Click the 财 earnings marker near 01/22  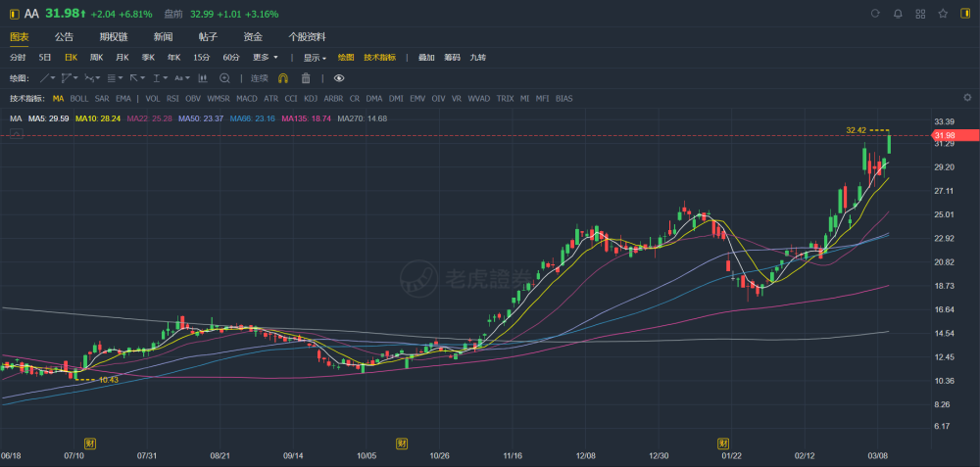click(x=723, y=444)
